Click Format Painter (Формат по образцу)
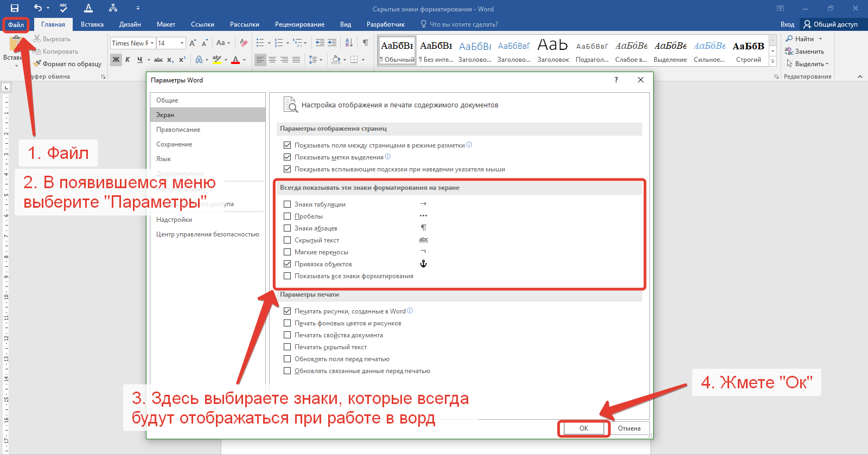This screenshot has height=455, width=868. tap(67, 64)
